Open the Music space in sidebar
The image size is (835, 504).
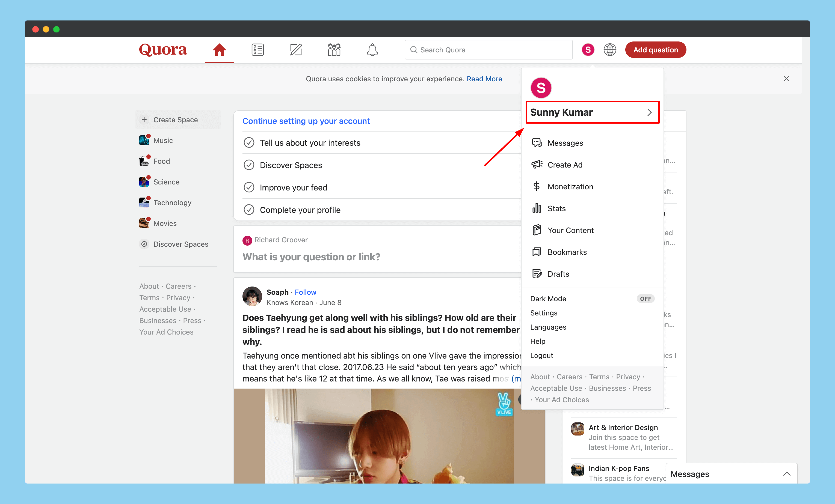[163, 140]
